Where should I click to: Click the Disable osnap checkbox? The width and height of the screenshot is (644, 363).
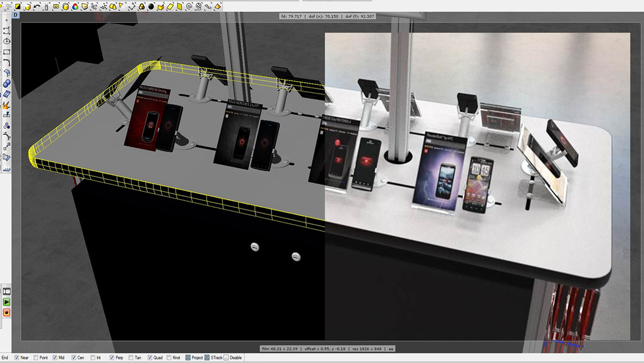[x=227, y=358]
